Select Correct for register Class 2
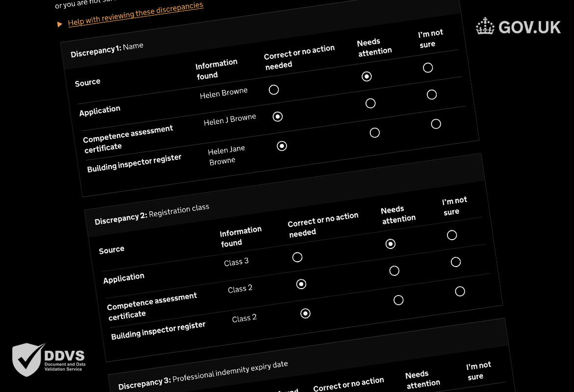Viewport: 574px width, 392px height. [305, 314]
